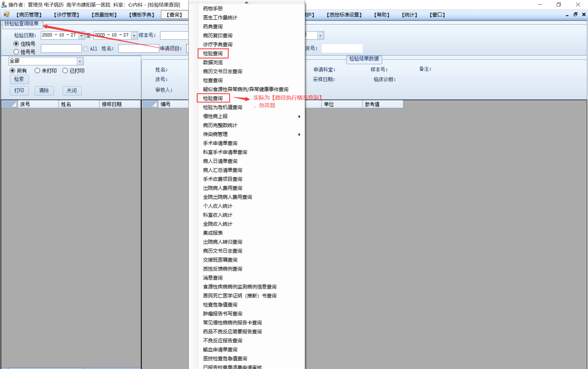Viewport: 588px width, 369px height.
Task: Click the 姓名 input field
Action: pyautogui.click(x=138, y=49)
